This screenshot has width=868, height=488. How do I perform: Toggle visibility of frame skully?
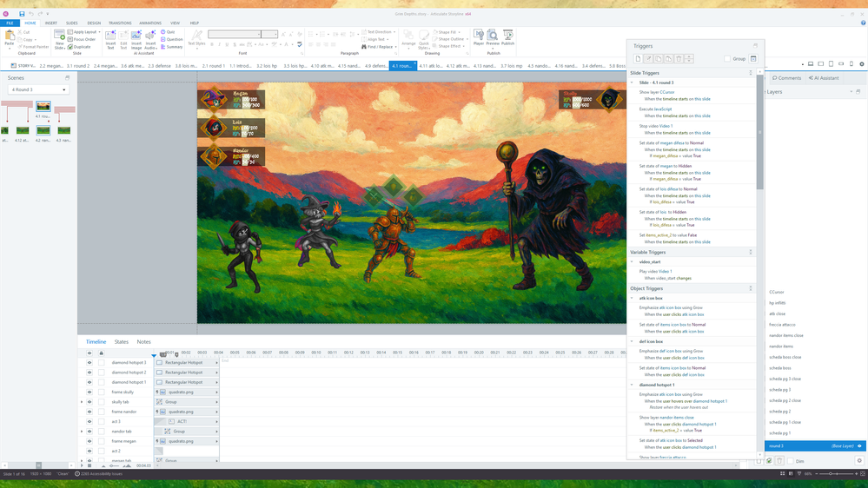(89, 392)
